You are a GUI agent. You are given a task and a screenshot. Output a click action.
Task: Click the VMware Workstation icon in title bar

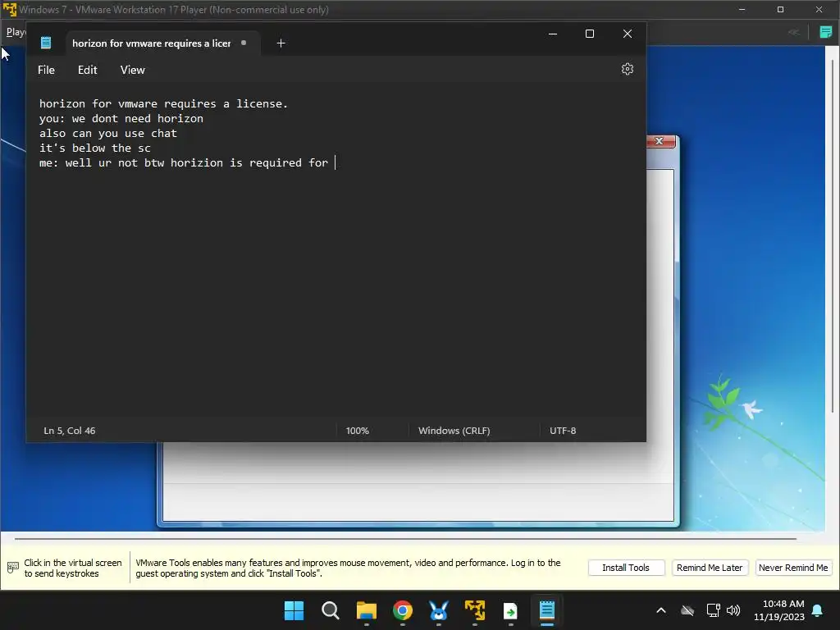coord(10,9)
